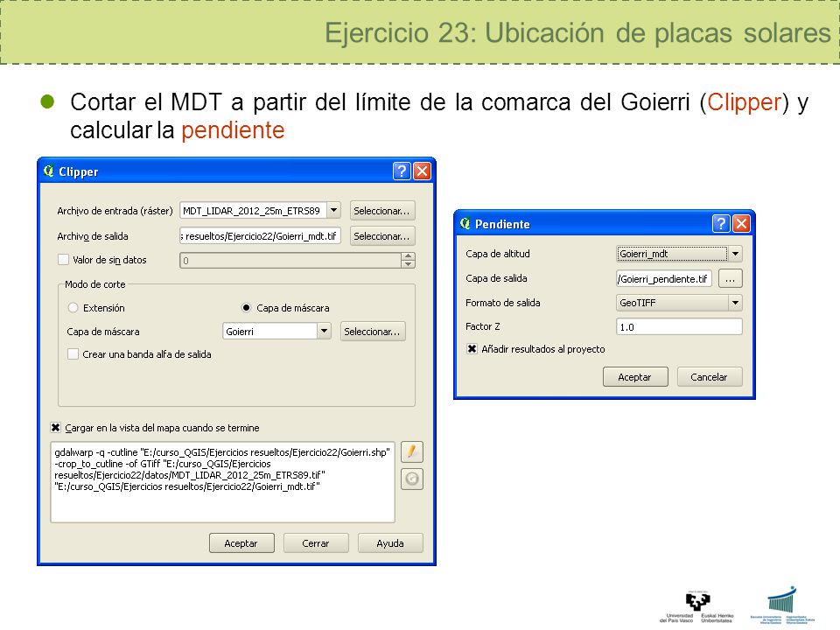Screen dimensions: 840x630
Task: Close the Pendiente dialog with red X
Action: 741,223
